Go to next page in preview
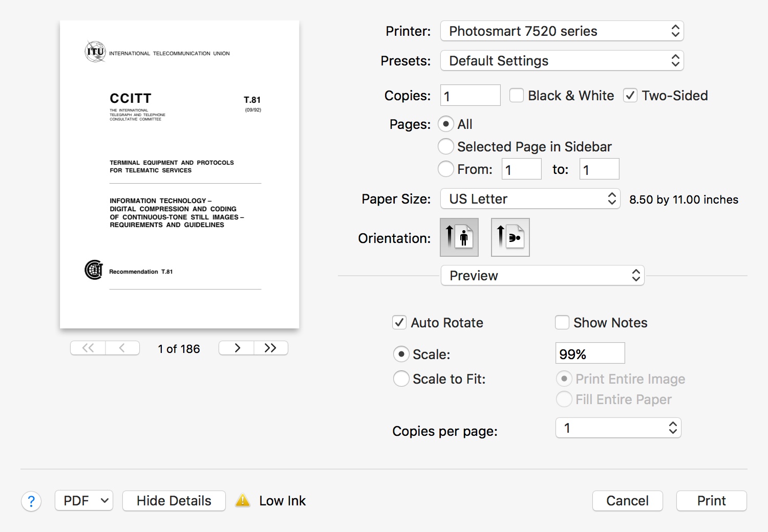Viewport: 768px width, 532px height. pyautogui.click(x=237, y=348)
